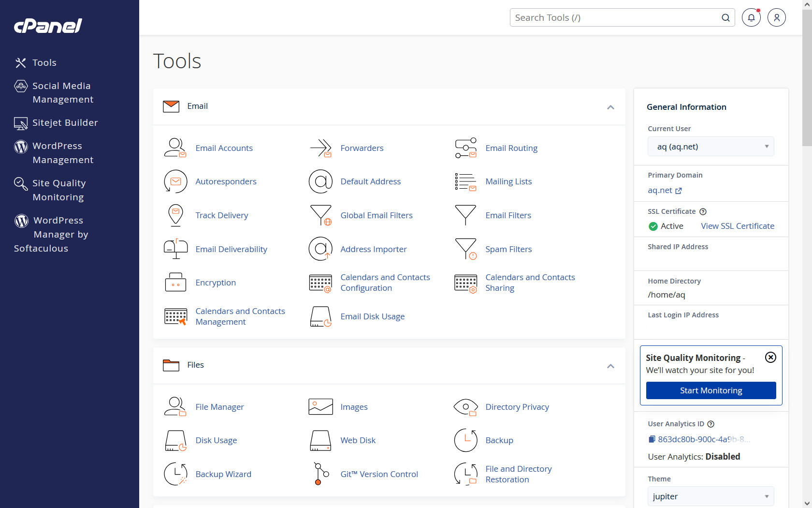Image resolution: width=812 pixels, height=508 pixels.
Task: Open the Theme dropdown showing jupiter
Action: coord(710,496)
